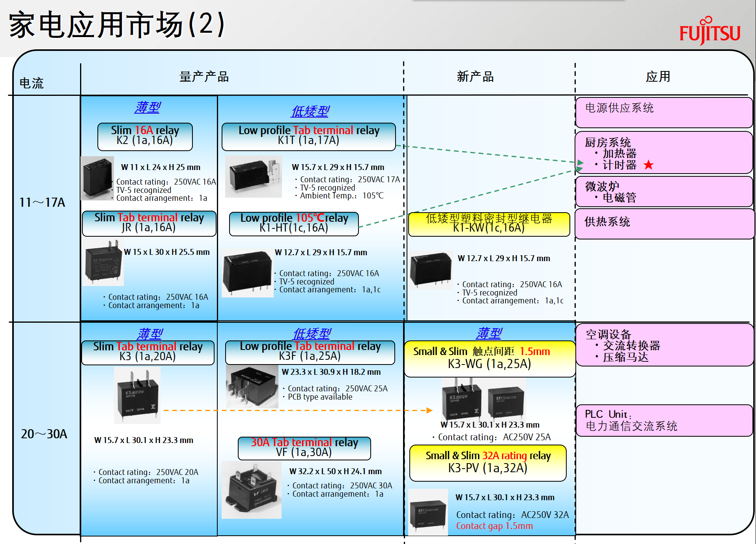Click dimensions W 15.7 x L 29 x H 15.7 mm
Viewport: 756px width, 544px height.
[x=338, y=167]
